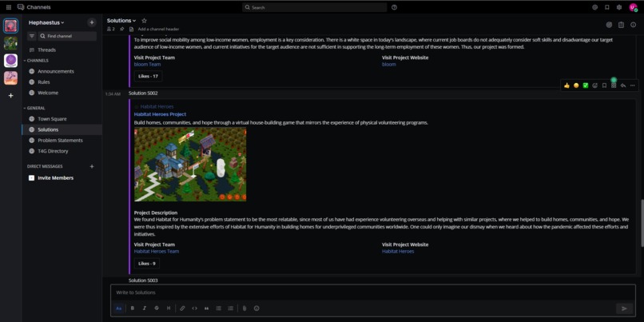The width and height of the screenshot is (644, 322).
Task: Visit the Habitat Heroes website link
Action: coord(398,252)
